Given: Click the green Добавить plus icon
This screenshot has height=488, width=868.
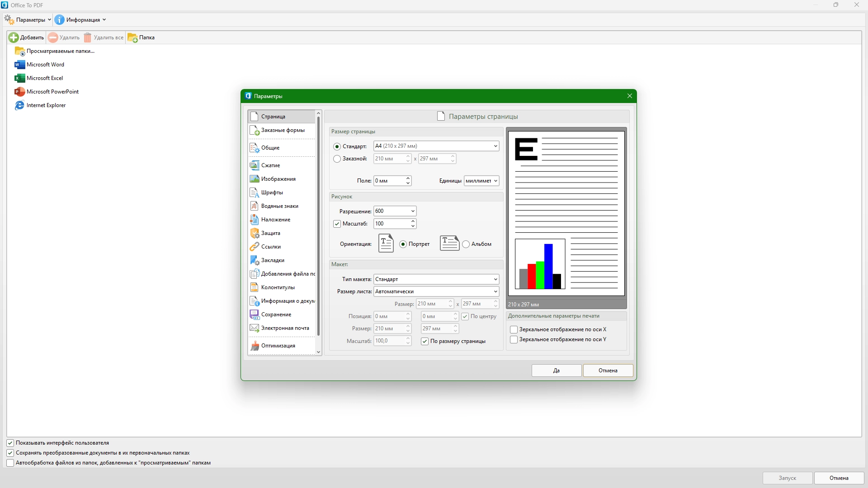Looking at the screenshot, I should [14, 38].
